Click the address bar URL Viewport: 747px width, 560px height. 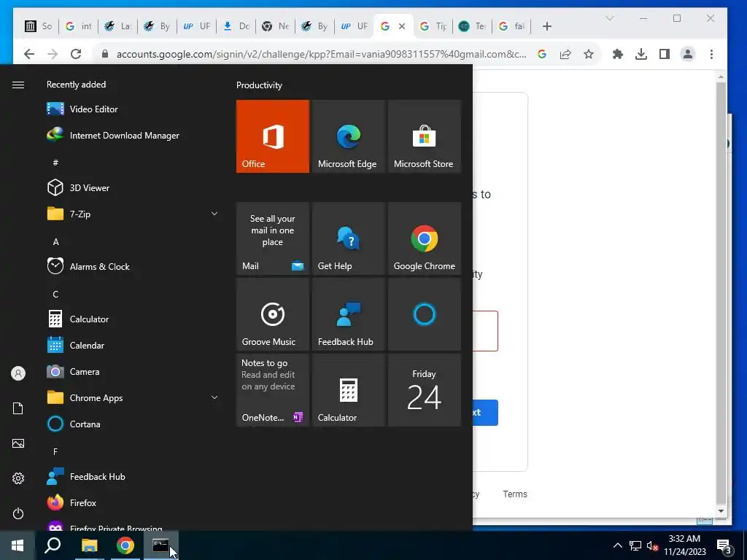(x=322, y=54)
